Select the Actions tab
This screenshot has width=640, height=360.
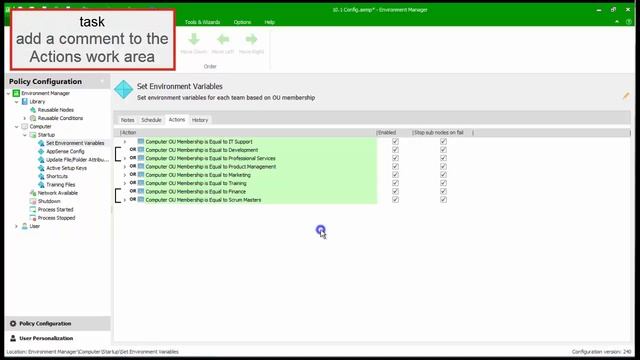point(177,120)
